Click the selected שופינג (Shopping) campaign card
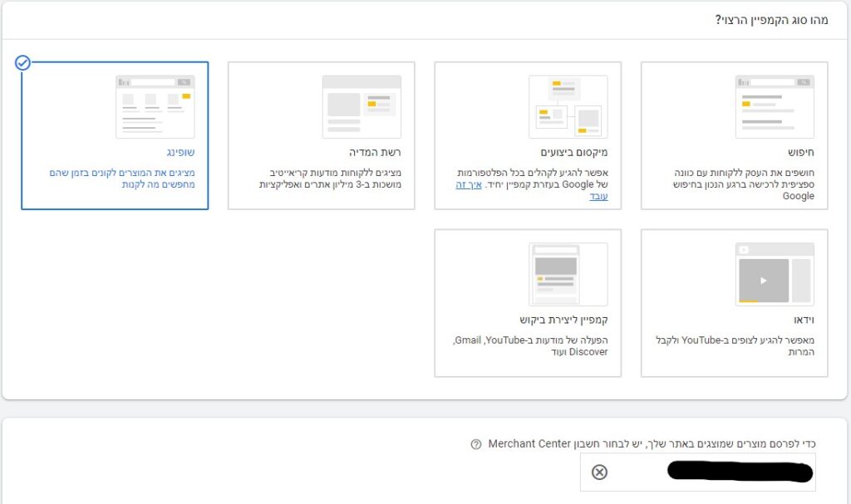This screenshot has width=851, height=504. (115, 135)
